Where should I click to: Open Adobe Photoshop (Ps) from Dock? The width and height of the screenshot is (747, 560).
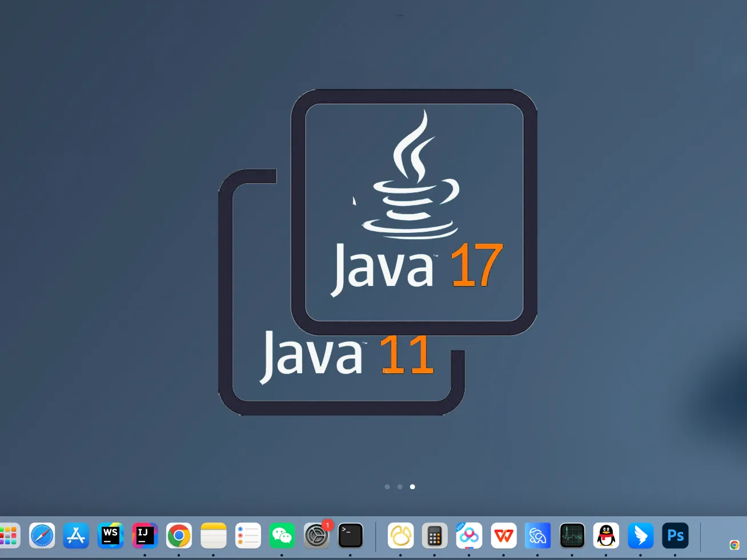pyautogui.click(x=675, y=535)
